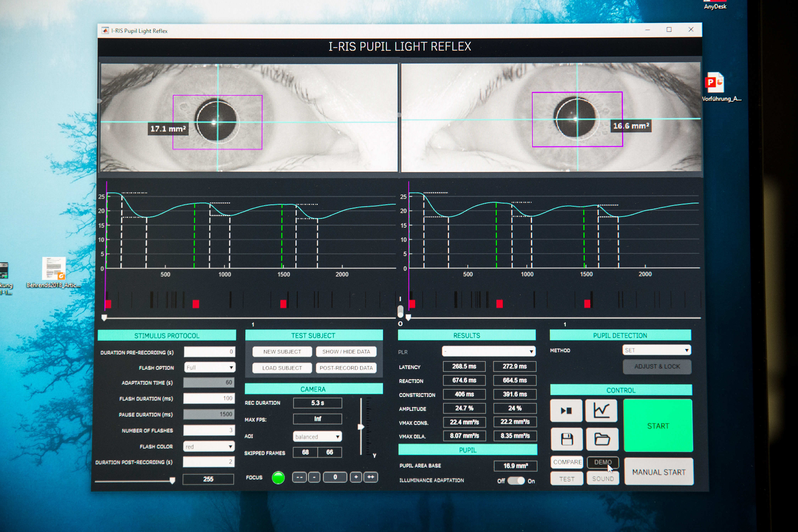Open the Flash Color dropdown
This screenshot has height=532, width=798.
pyautogui.click(x=209, y=446)
